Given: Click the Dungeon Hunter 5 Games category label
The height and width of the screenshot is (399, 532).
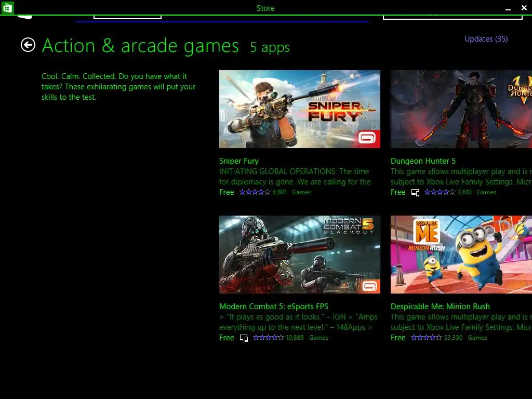Looking at the screenshot, I should (486, 192).
